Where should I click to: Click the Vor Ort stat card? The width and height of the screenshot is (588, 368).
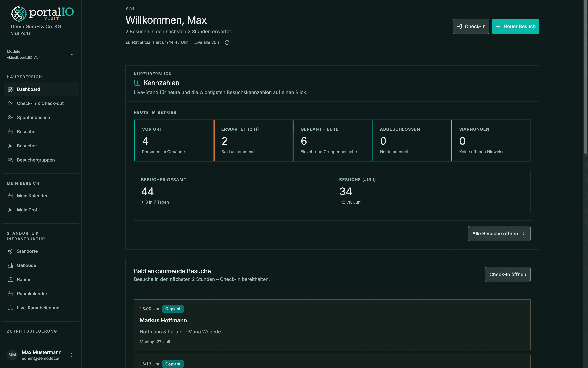174,140
